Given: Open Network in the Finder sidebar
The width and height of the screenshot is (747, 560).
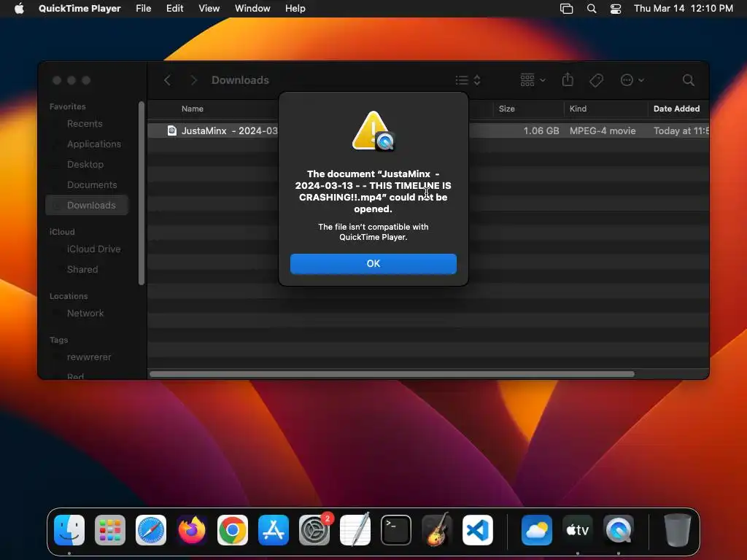Looking at the screenshot, I should (85, 314).
